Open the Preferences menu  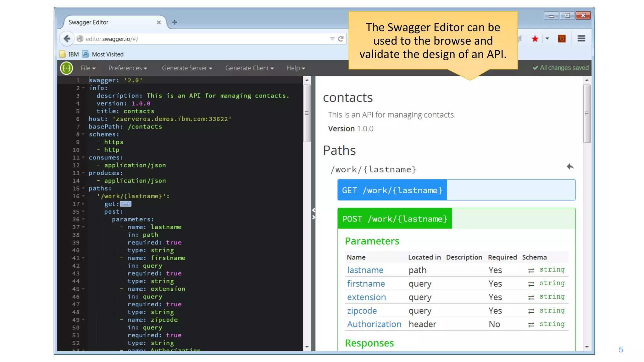(x=128, y=68)
